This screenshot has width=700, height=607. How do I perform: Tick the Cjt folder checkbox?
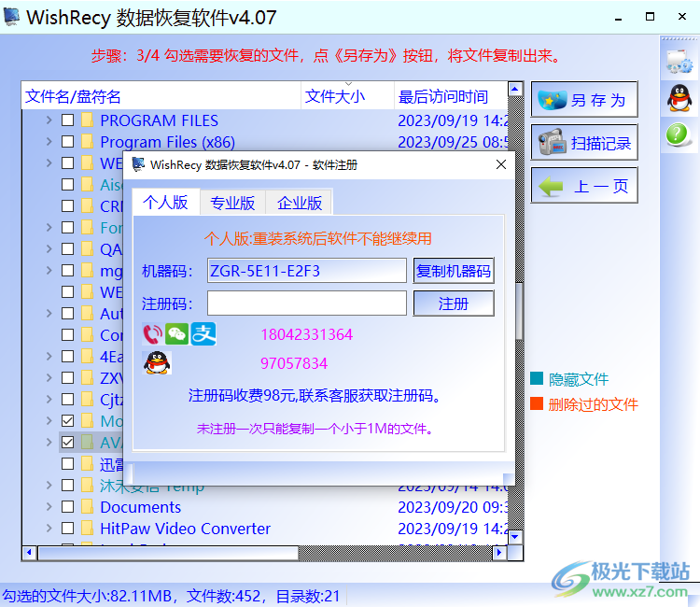pyautogui.click(x=67, y=400)
